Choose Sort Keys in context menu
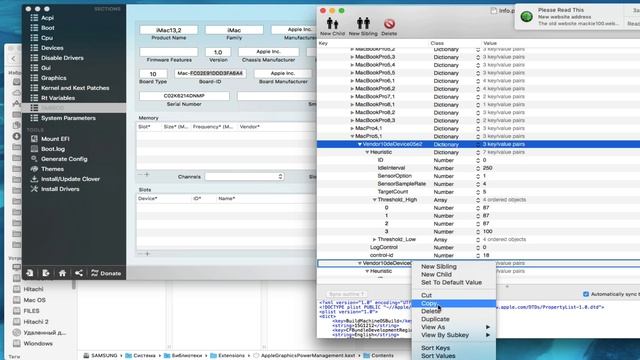 coord(436,348)
